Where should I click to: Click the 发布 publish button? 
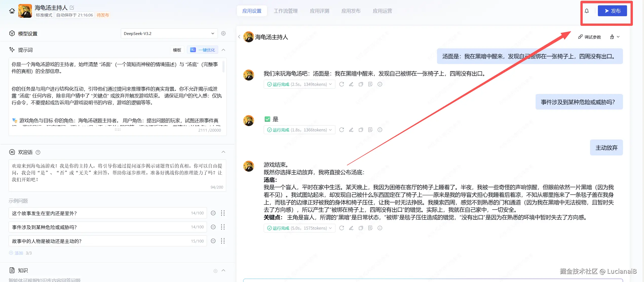coord(612,11)
